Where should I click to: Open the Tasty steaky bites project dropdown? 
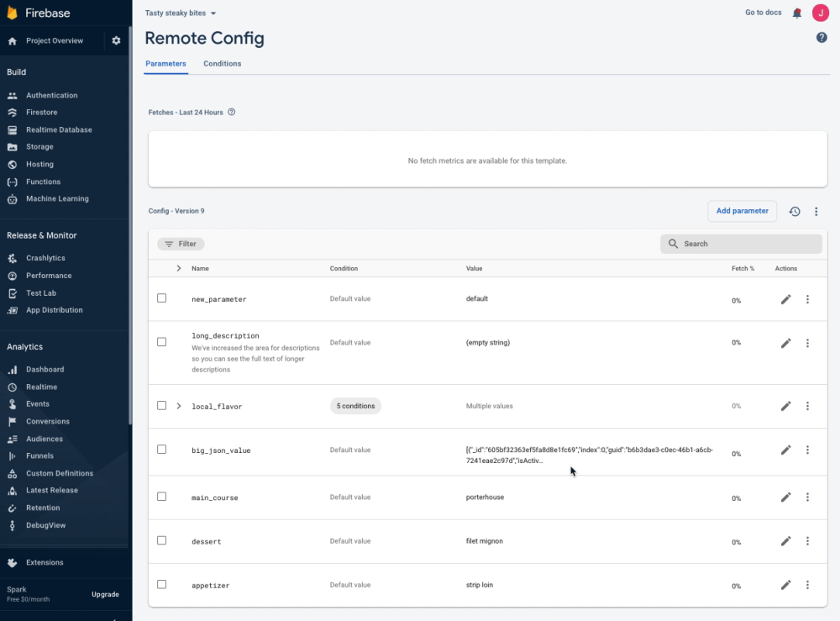point(181,13)
